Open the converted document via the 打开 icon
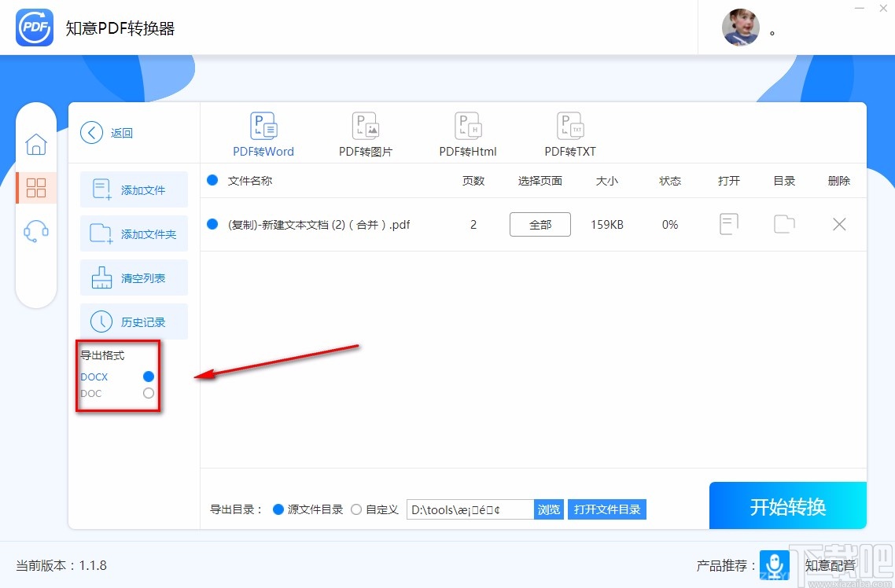895x588 pixels. point(728,224)
